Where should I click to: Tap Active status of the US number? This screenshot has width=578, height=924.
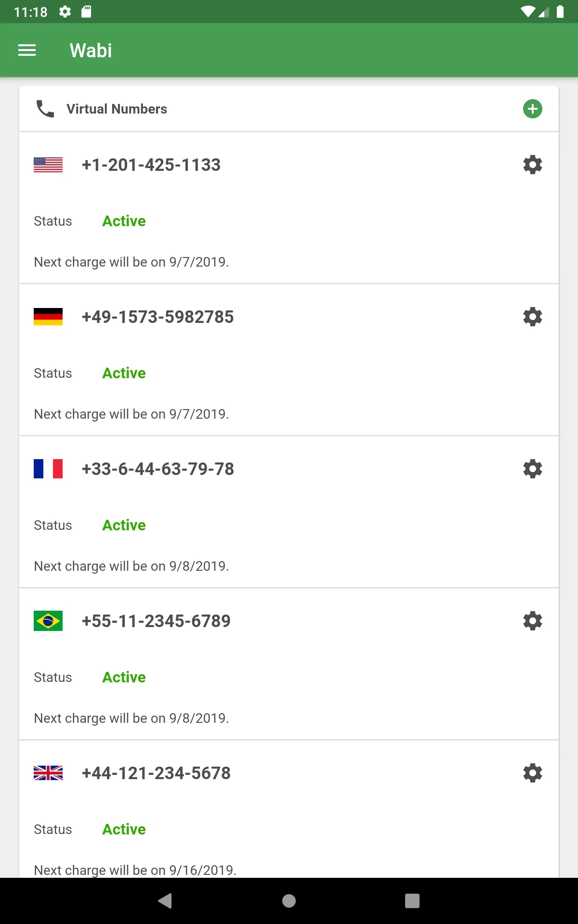click(124, 221)
